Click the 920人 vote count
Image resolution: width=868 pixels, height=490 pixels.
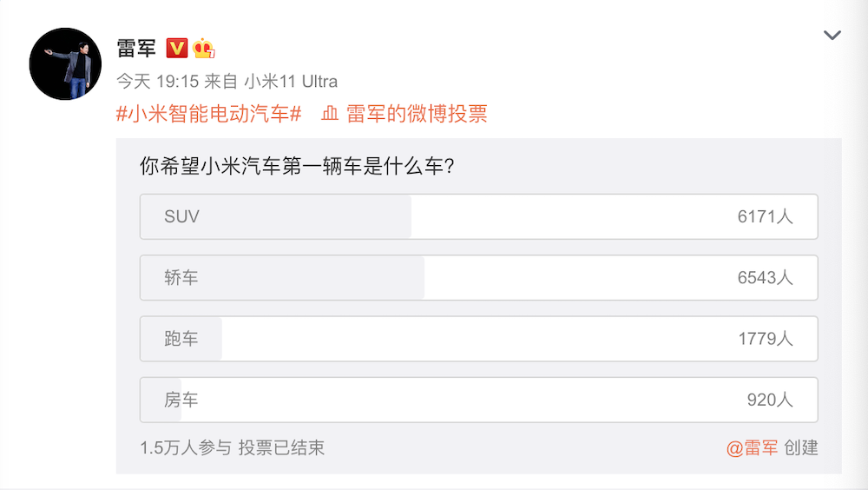tap(770, 401)
